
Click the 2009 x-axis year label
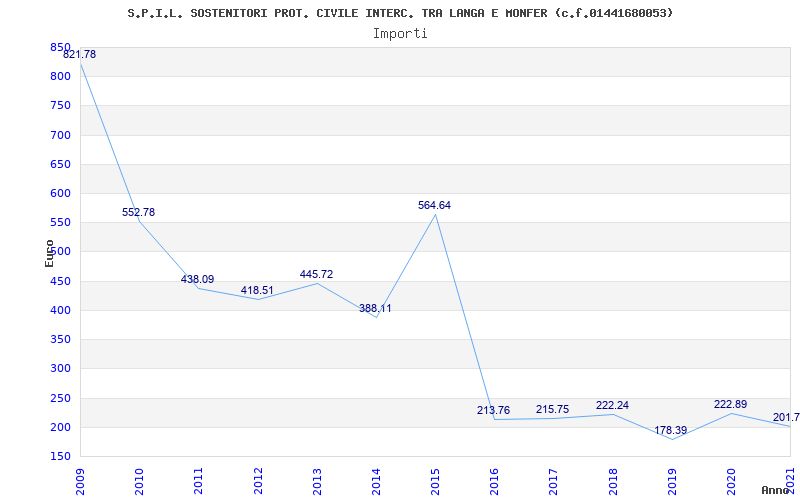80,481
